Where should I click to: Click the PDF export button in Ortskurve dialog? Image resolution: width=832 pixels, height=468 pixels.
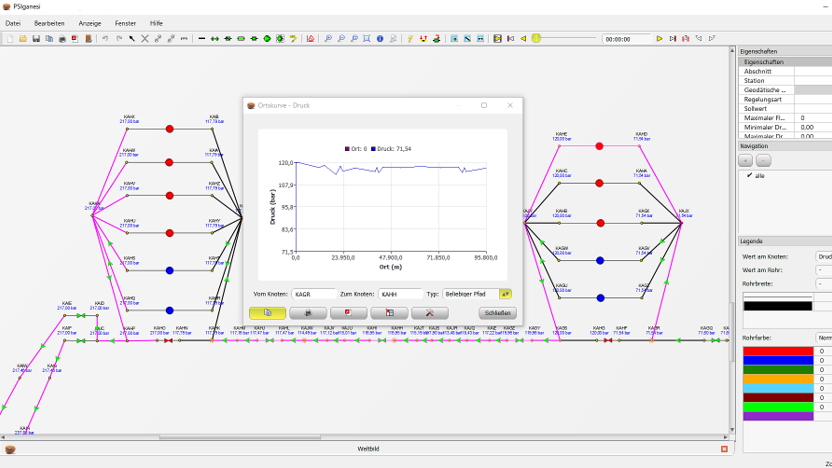349,313
